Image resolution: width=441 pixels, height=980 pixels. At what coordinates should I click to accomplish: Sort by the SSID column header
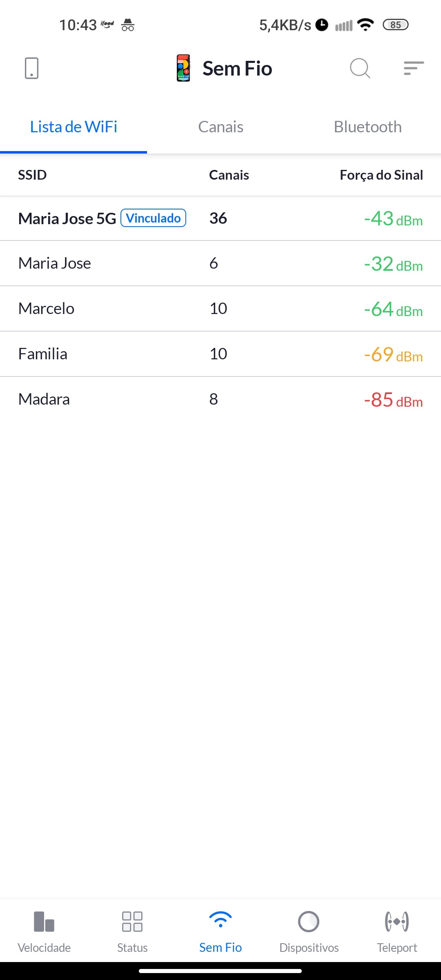pyautogui.click(x=32, y=175)
